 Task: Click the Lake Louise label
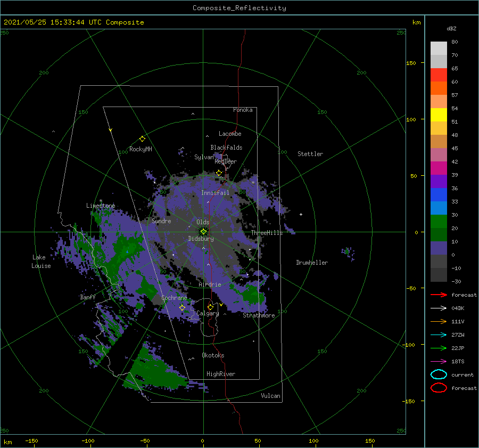[x=41, y=262]
